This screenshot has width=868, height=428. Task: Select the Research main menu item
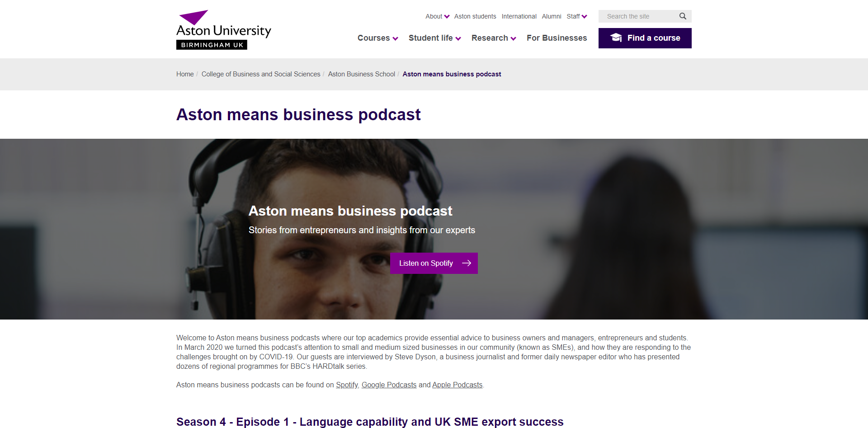pos(490,38)
